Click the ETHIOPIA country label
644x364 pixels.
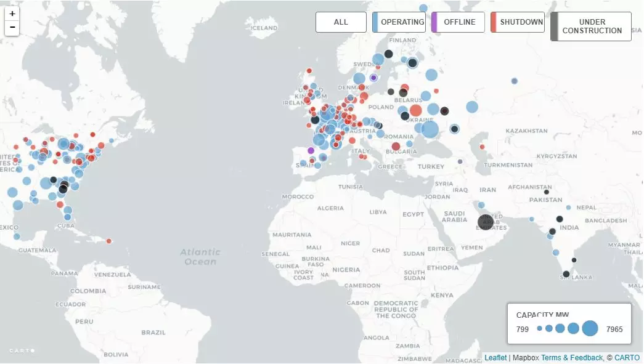pos(442,268)
